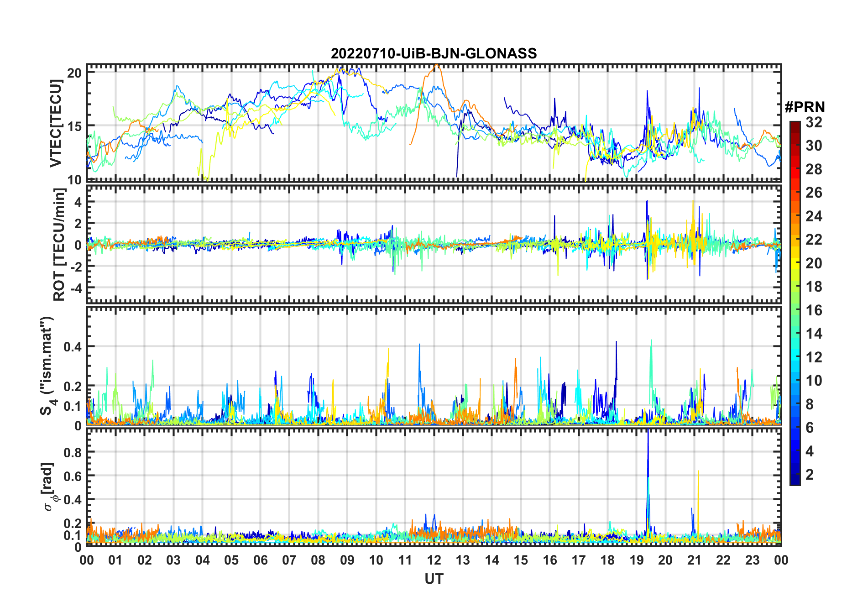The height and width of the screenshot is (607, 868).
Task: Click the σφ[rad] y-axis label
Action: click(49, 487)
